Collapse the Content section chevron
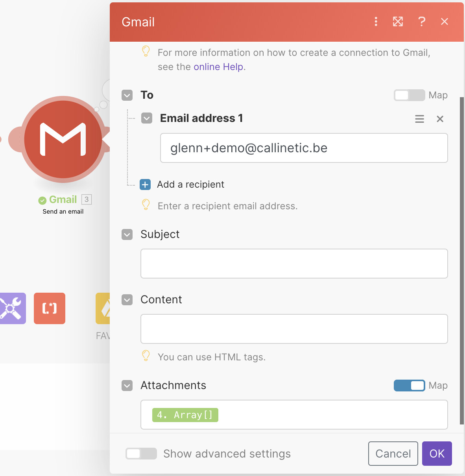 coord(127,300)
